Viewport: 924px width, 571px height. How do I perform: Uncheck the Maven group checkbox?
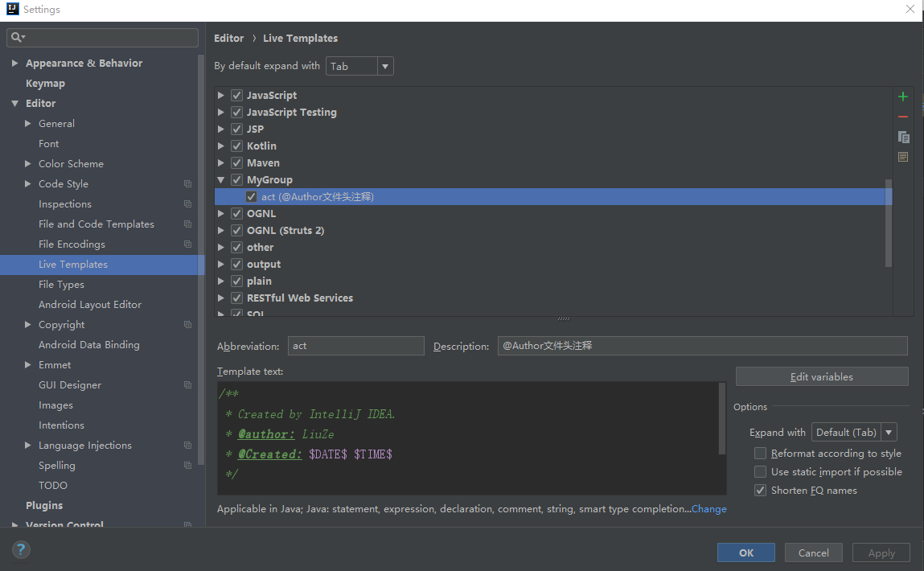236,162
